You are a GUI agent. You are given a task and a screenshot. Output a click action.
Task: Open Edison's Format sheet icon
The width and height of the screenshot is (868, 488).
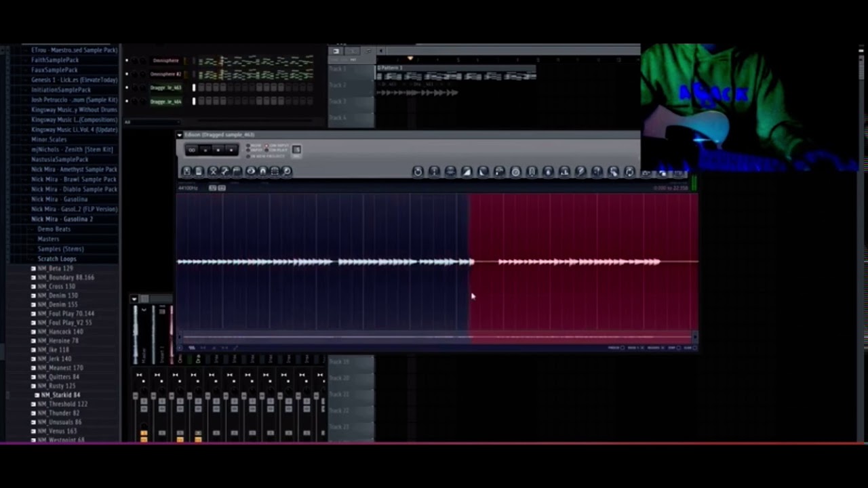point(199,171)
